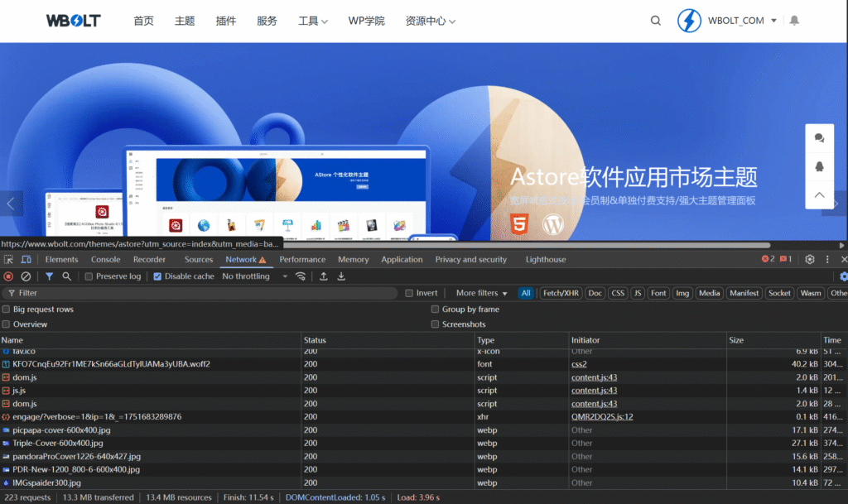Click the Astore banner laptop image
Image resolution: width=848 pixels, height=504 pixels.
[277, 192]
